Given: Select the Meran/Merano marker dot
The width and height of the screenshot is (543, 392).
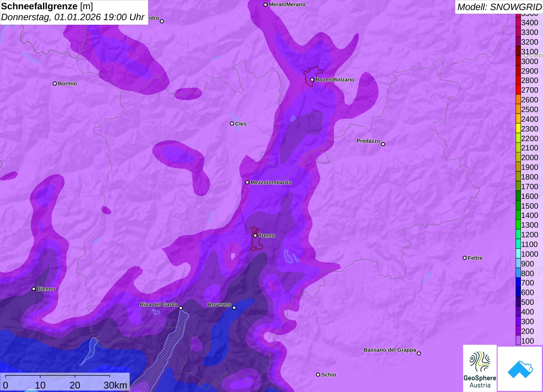Looking at the screenshot, I should (x=265, y=5).
